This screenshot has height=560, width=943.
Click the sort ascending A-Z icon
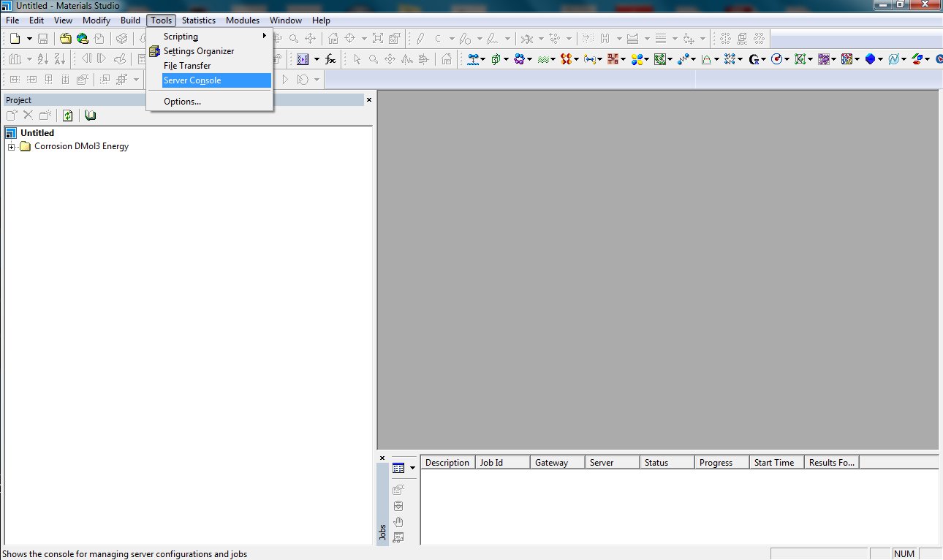pos(43,59)
